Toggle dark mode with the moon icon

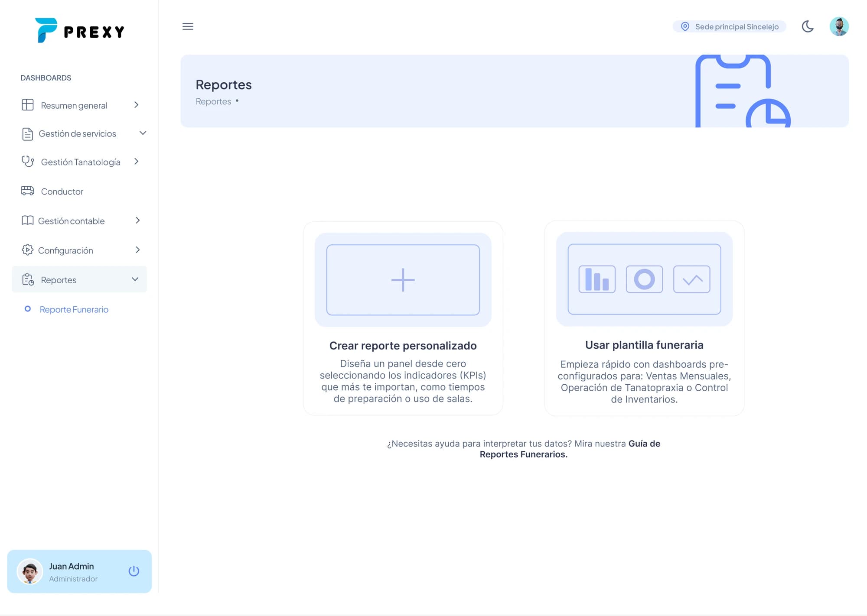[808, 26]
